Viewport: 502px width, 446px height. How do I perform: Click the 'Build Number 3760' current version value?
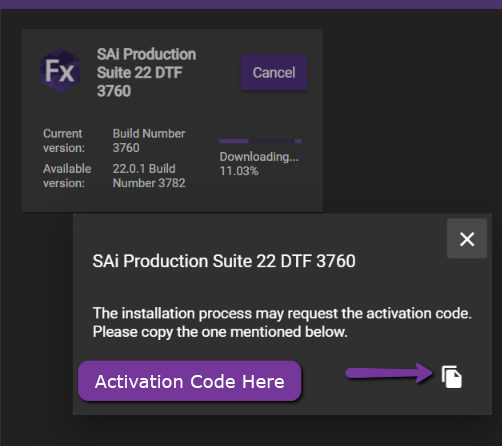[149, 141]
